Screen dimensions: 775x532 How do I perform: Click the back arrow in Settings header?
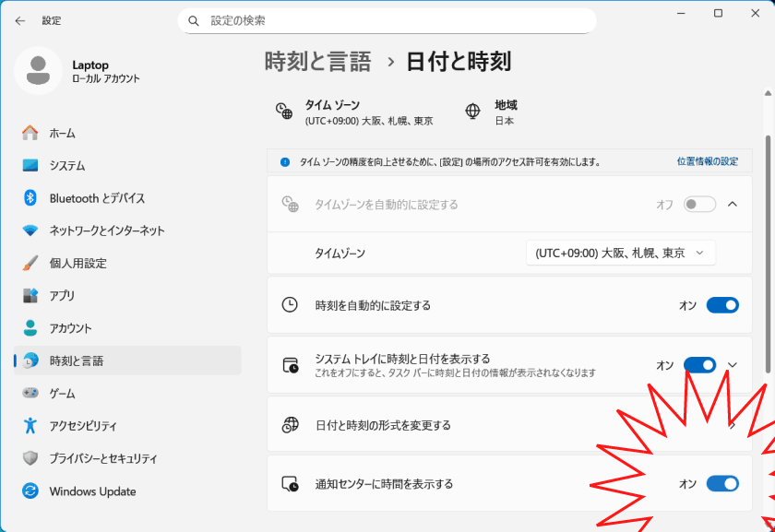pos(19,21)
